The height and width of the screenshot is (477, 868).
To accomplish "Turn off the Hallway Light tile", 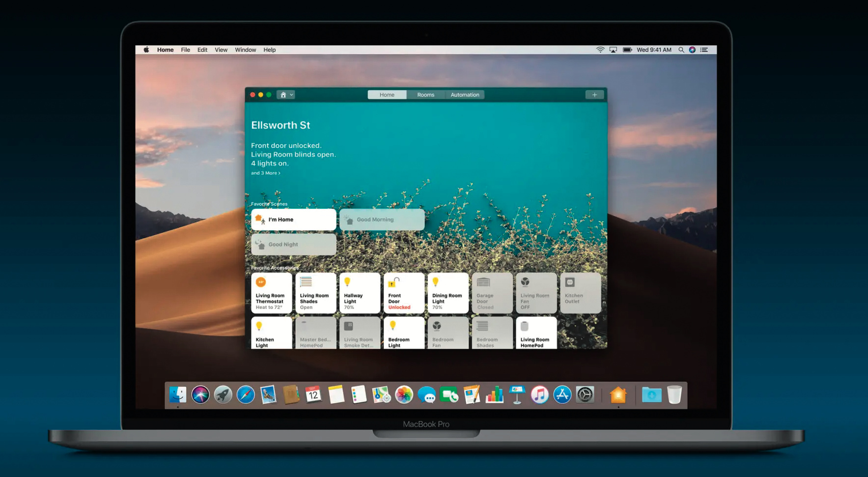I will 360,293.
